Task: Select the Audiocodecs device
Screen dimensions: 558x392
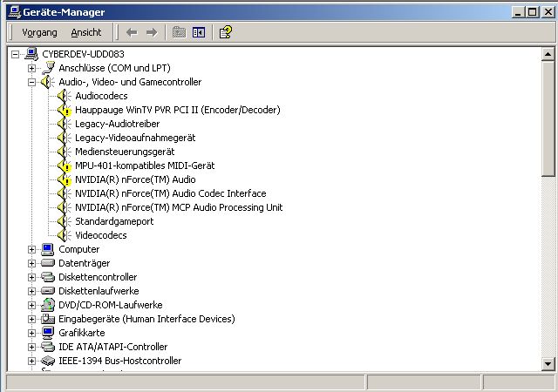Action: [x=101, y=96]
